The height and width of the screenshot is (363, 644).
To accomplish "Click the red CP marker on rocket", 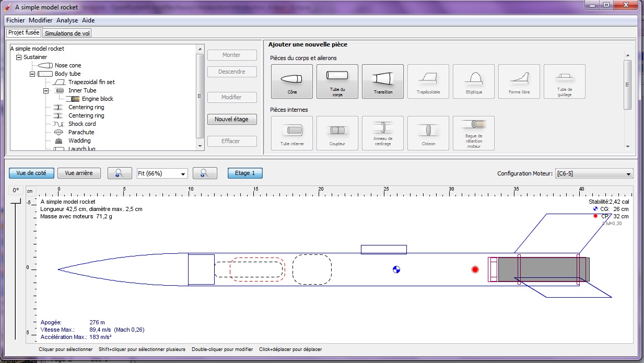I will point(475,270).
